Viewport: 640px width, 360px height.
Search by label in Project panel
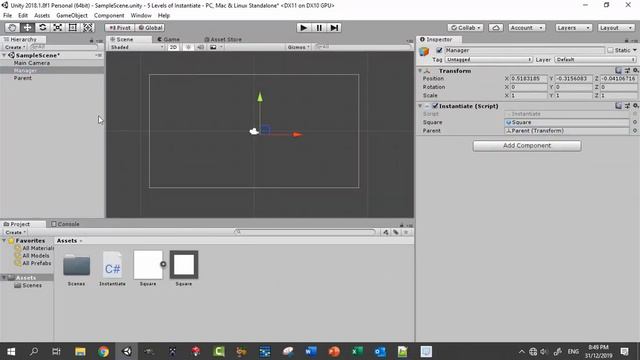click(396, 232)
